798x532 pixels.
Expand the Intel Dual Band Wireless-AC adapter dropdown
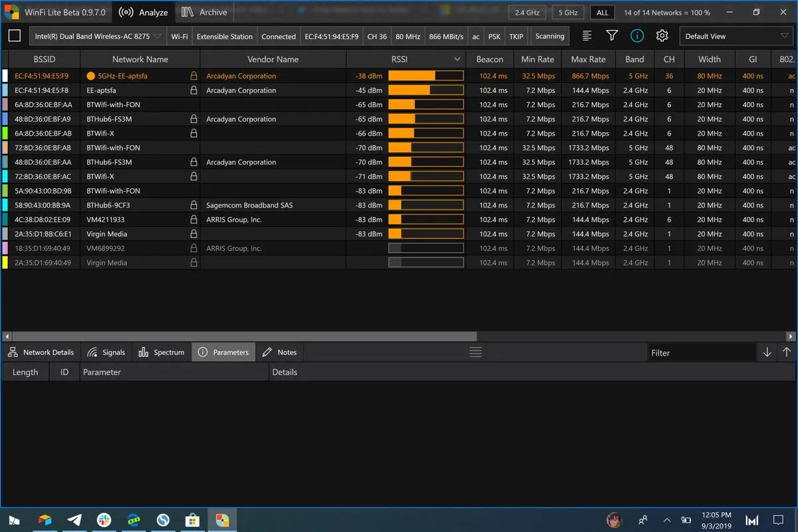click(98, 37)
